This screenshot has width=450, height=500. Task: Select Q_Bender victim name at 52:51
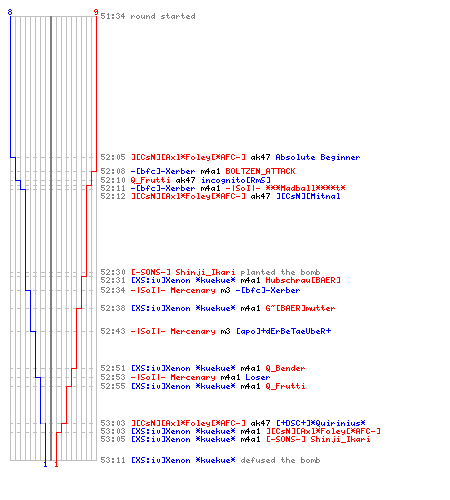coord(285,369)
